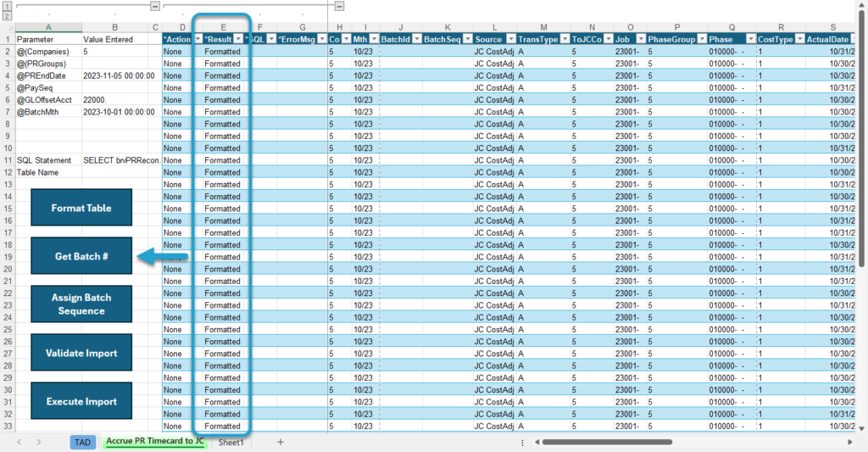
Task: Open the *Action column filter dropdown
Action: 198,39
